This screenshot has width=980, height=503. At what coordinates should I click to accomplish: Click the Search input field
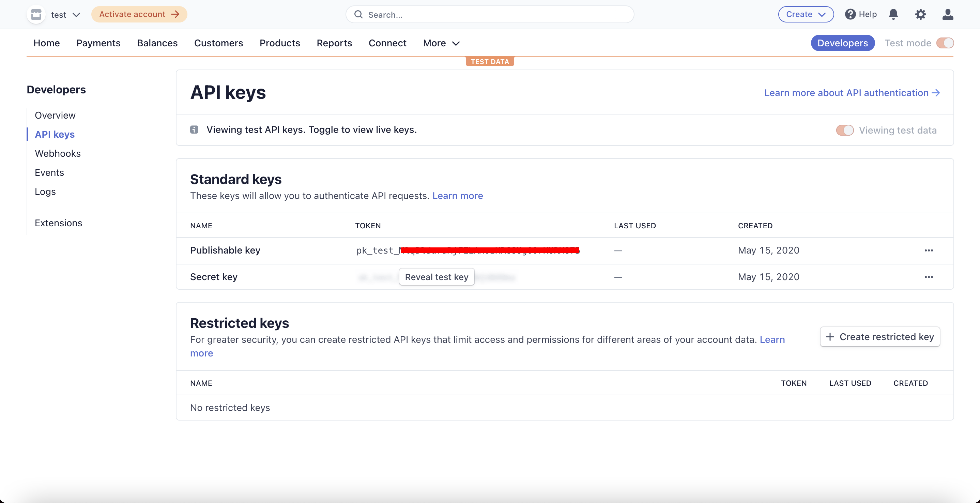[x=490, y=14]
